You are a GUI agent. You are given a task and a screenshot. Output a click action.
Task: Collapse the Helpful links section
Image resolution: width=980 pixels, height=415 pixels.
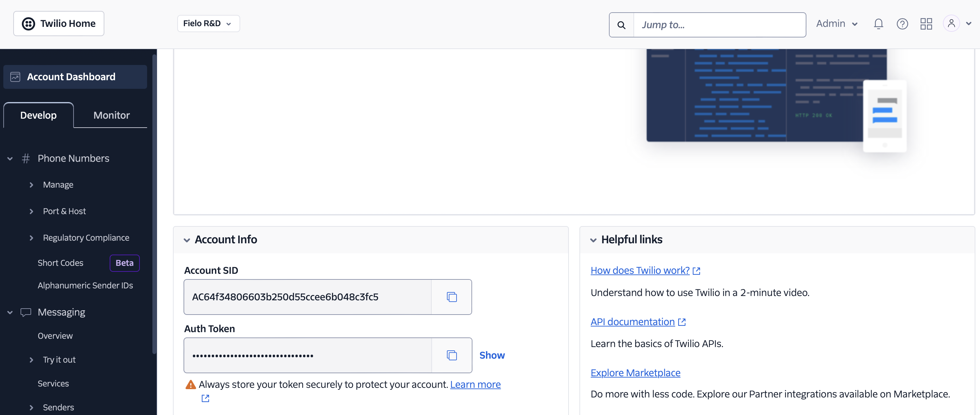pyautogui.click(x=593, y=240)
